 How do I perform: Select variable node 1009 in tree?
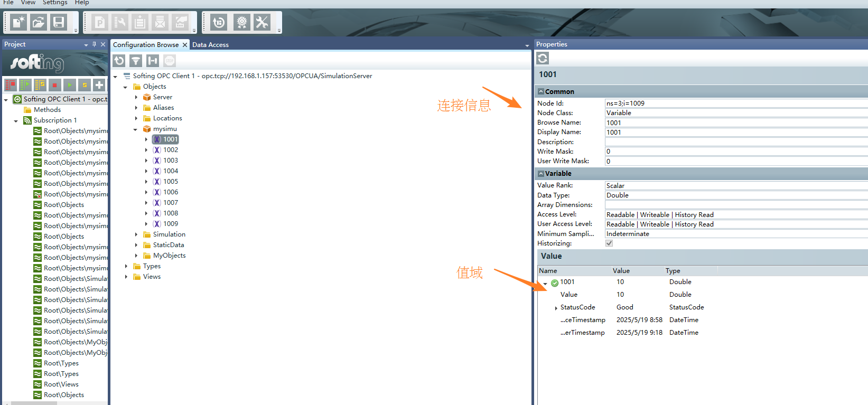tap(166, 224)
